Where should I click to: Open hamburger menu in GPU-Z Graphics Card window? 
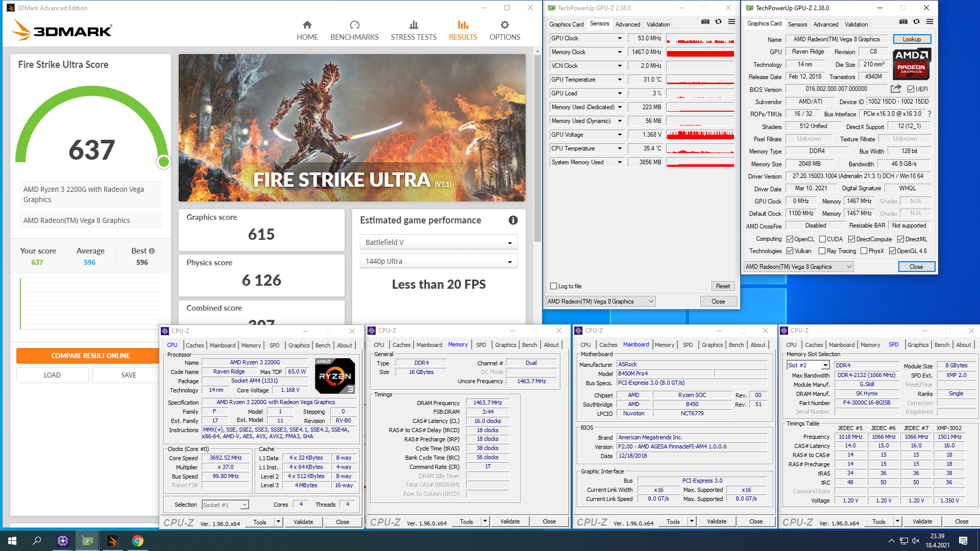pos(929,22)
